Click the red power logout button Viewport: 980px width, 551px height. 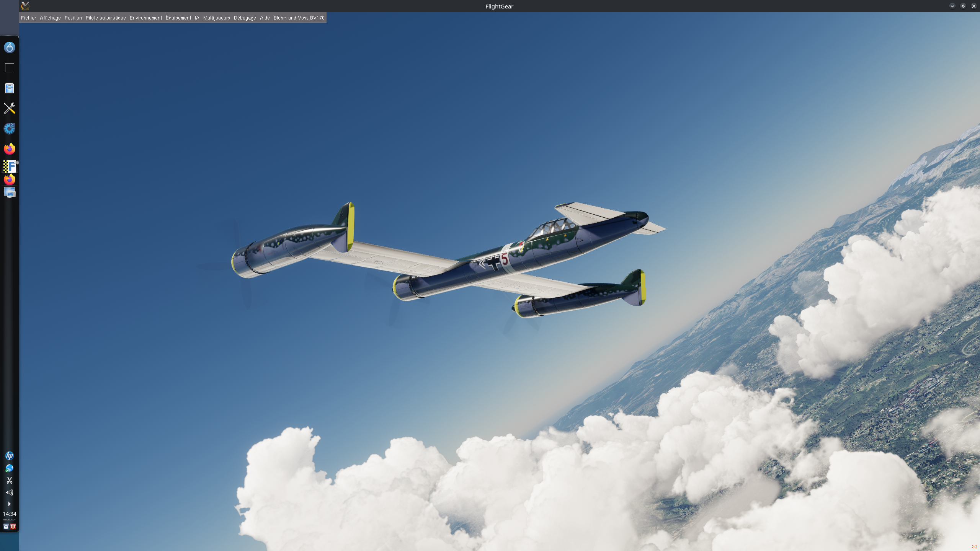tap(13, 527)
